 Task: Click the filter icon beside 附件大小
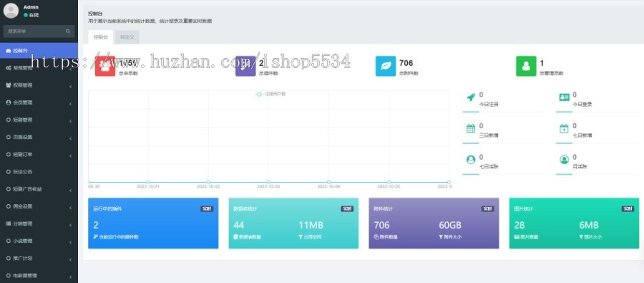coord(441,237)
